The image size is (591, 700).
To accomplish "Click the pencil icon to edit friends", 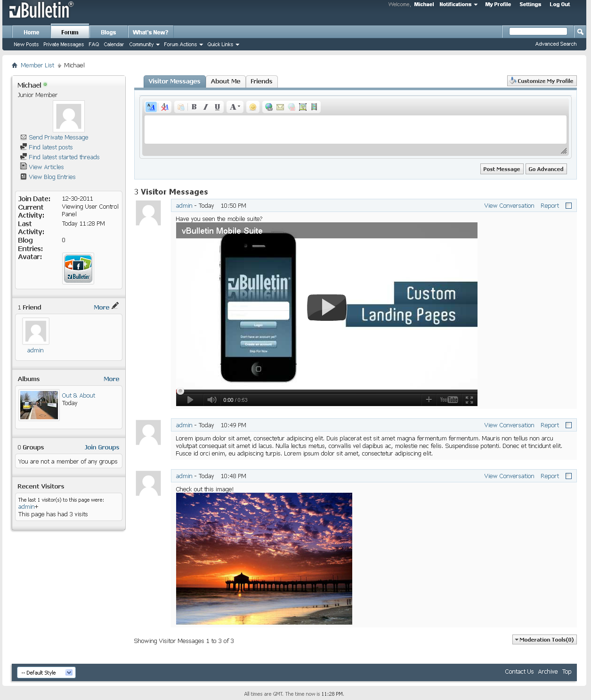I will [x=115, y=306].
